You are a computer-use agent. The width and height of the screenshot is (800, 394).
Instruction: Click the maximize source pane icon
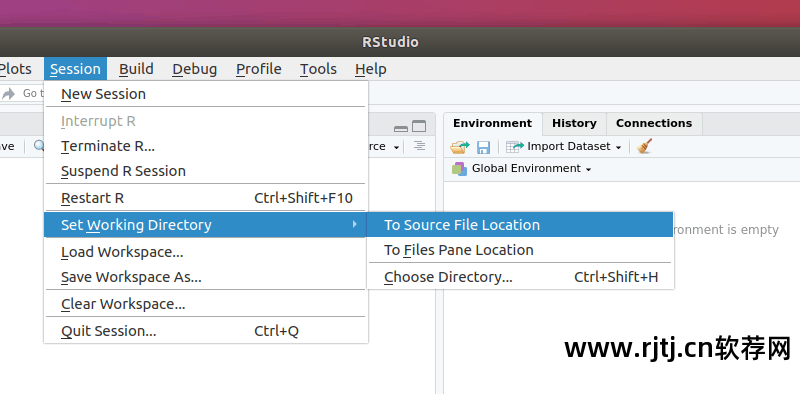tap(419, 126)
